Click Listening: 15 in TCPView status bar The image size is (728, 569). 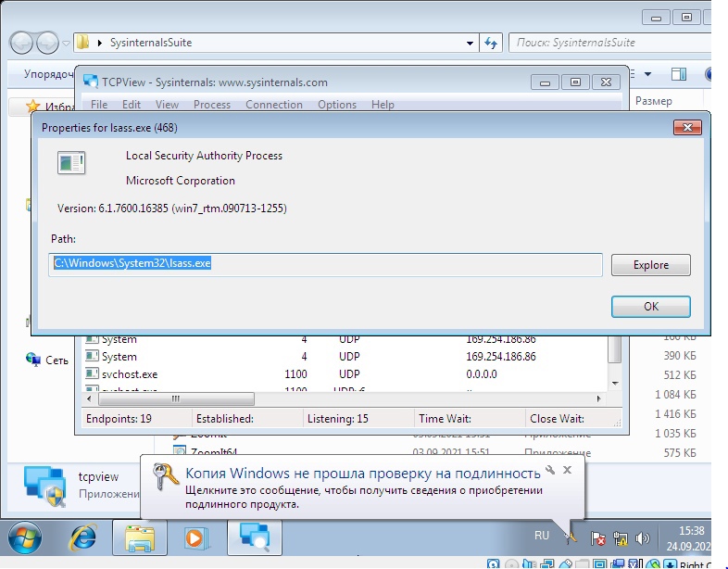point(337,419)
